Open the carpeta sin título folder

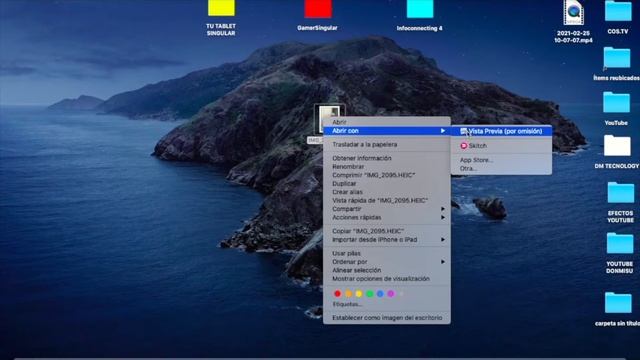point(618,303)
